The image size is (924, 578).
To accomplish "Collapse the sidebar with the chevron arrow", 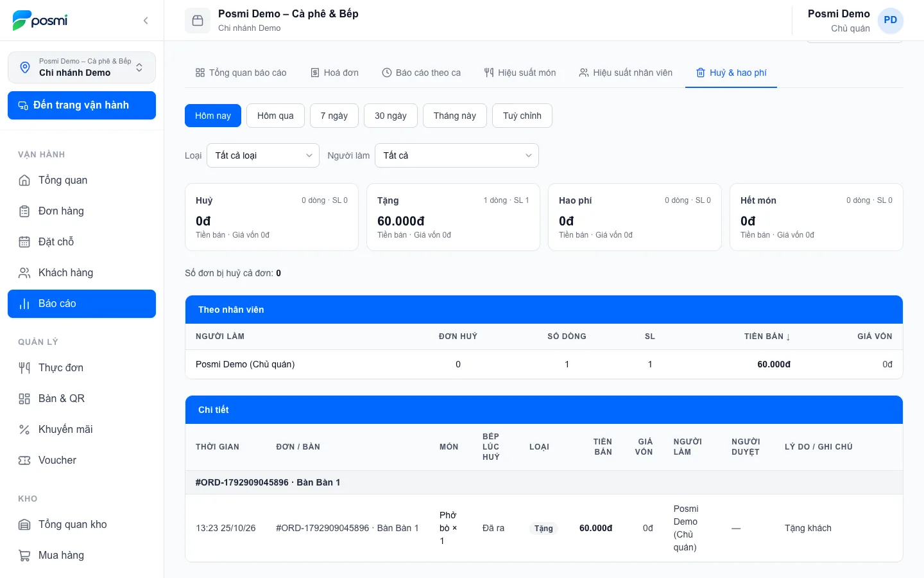I will 146,21.
